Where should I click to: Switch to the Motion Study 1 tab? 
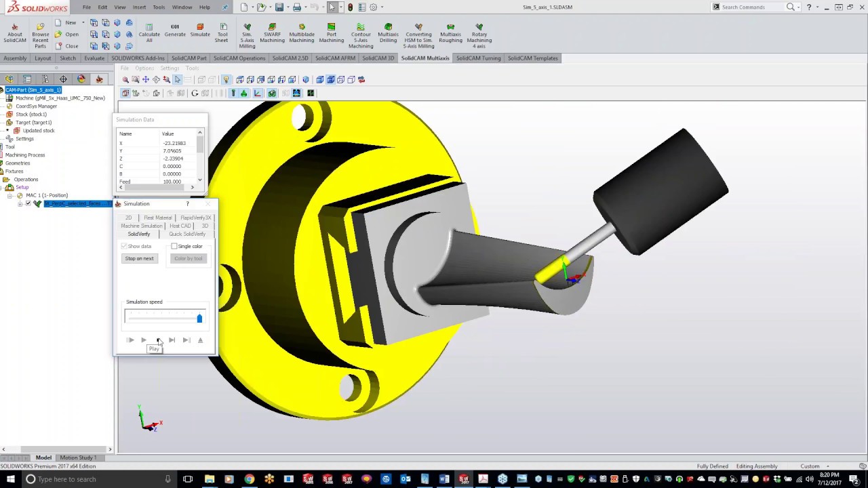coord(78,457)
